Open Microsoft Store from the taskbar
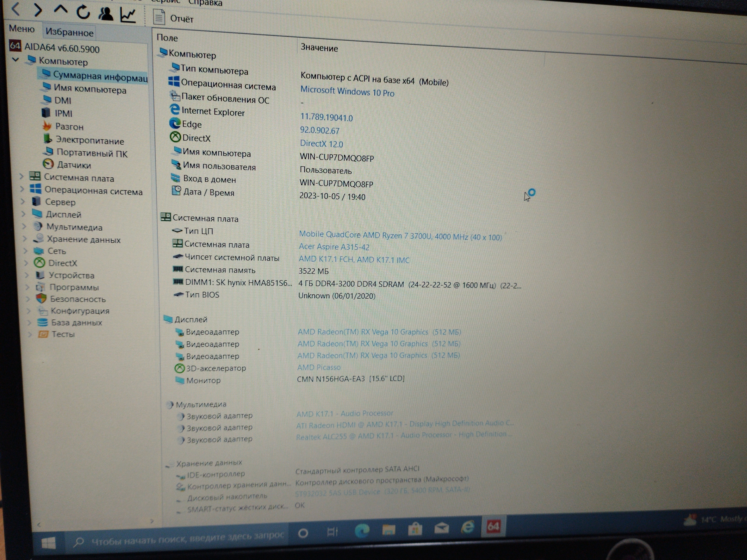 click(415, 528)
